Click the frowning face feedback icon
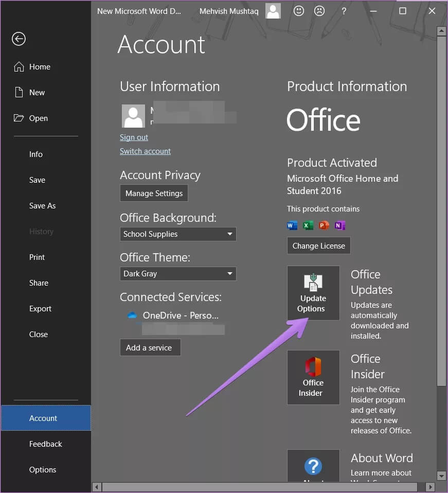 tap(319, 11)
